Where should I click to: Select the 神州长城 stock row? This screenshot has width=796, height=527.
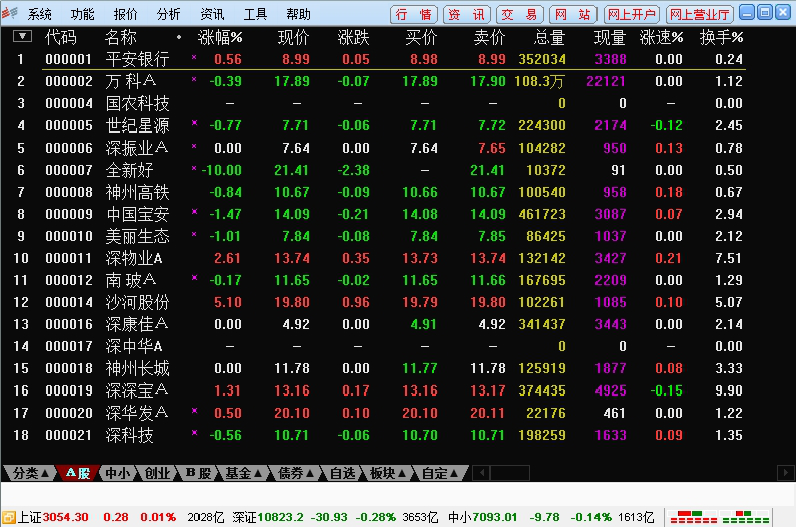(x=379, y=369)
